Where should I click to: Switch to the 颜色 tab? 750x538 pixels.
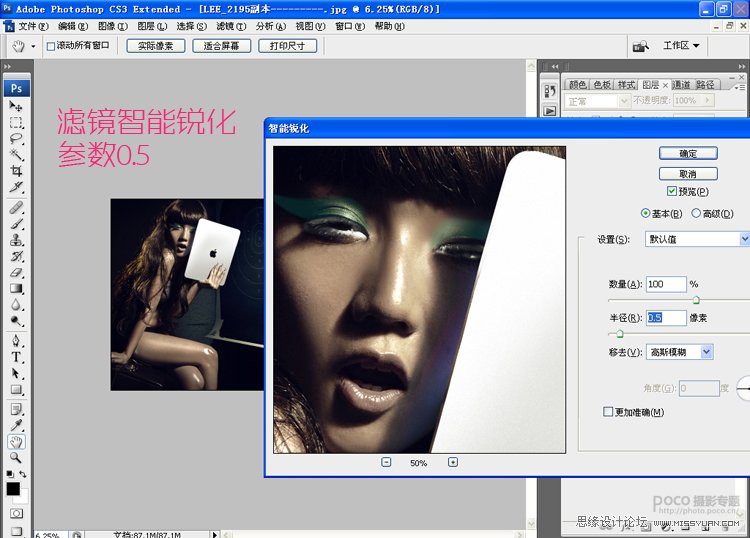577,85
